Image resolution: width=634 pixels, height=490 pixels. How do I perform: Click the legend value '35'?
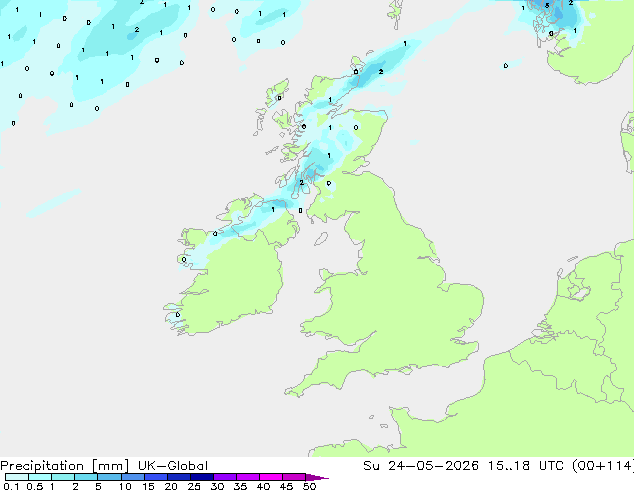pos(241,486)
